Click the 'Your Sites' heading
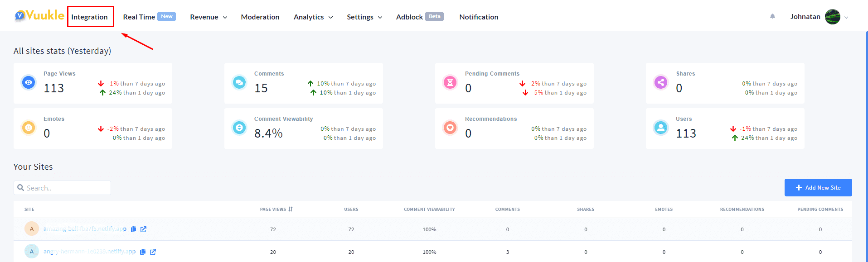The width and height of the screenshot is (868, 262). coord(33,167)
